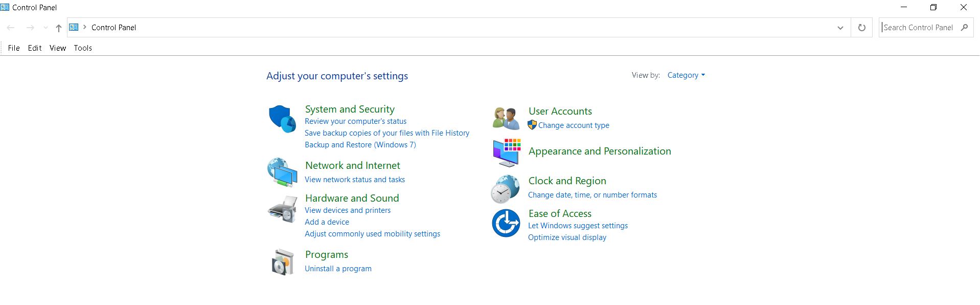This screenshot has width=980, height=305.
Task: Open the View menu
Action: point(58,48)
